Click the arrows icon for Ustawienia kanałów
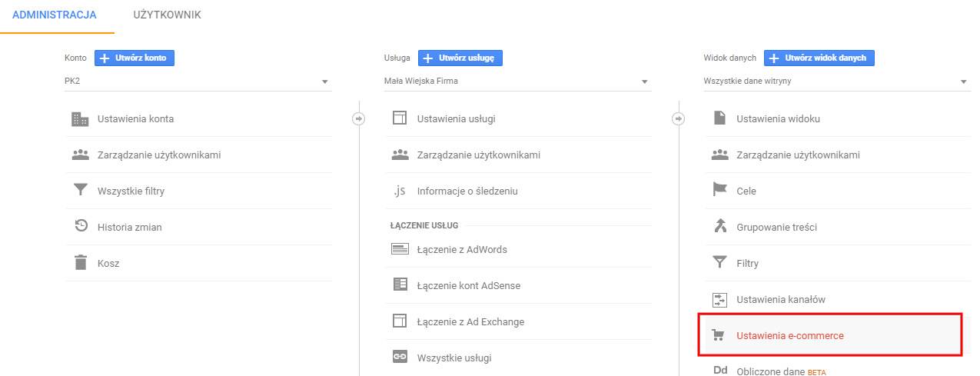Viewport: 980px width, 376px height. click(719, 299)
